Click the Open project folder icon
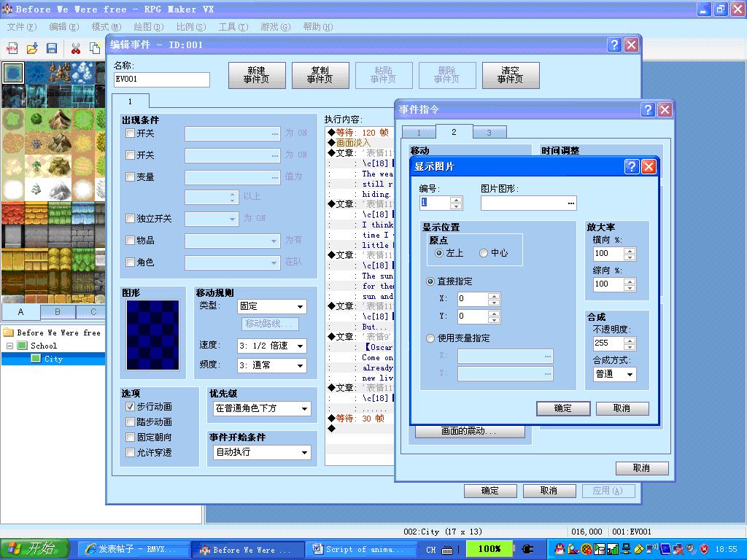This screenshot has width=747, height=560. (x=32, y=48)
